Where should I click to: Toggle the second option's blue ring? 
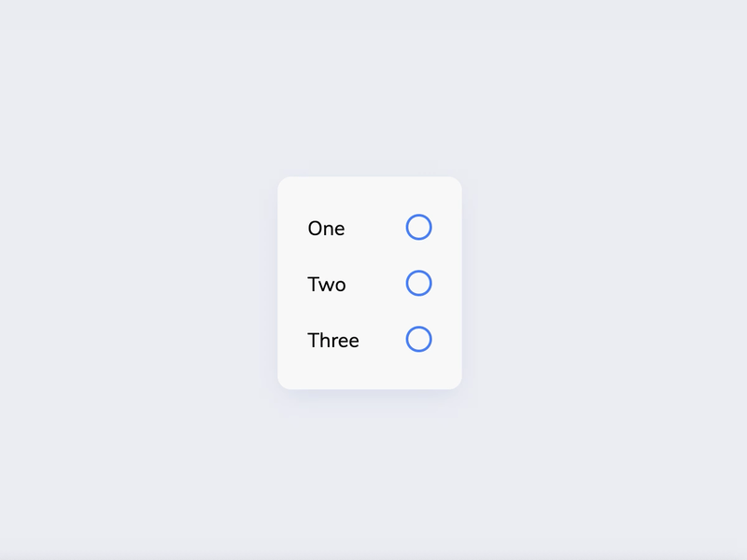(418, 283)
